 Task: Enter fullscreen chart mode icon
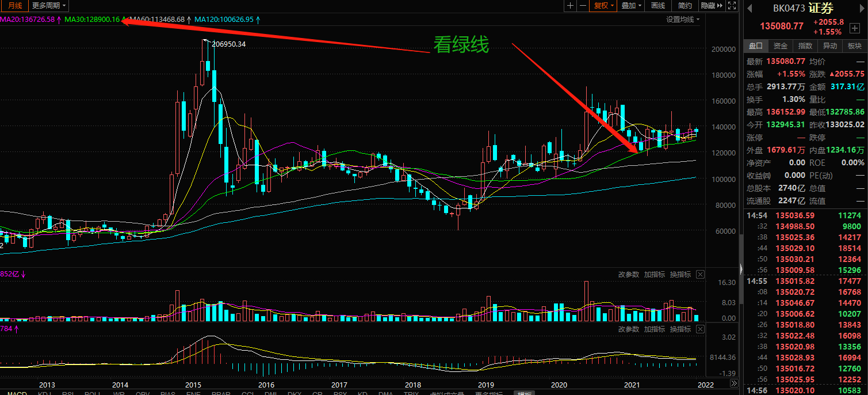click(732, 6)
